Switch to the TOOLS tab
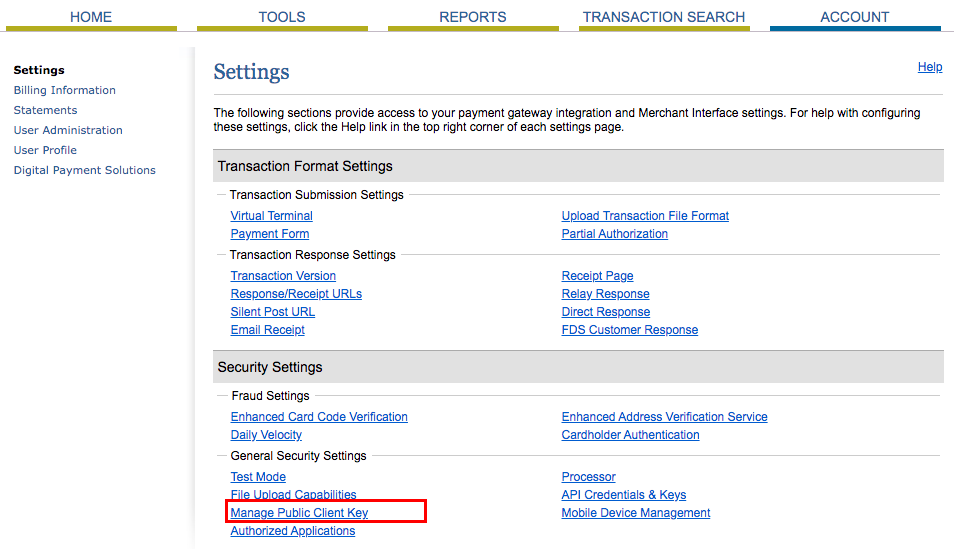The image size is (954, 549). (282, 17)
